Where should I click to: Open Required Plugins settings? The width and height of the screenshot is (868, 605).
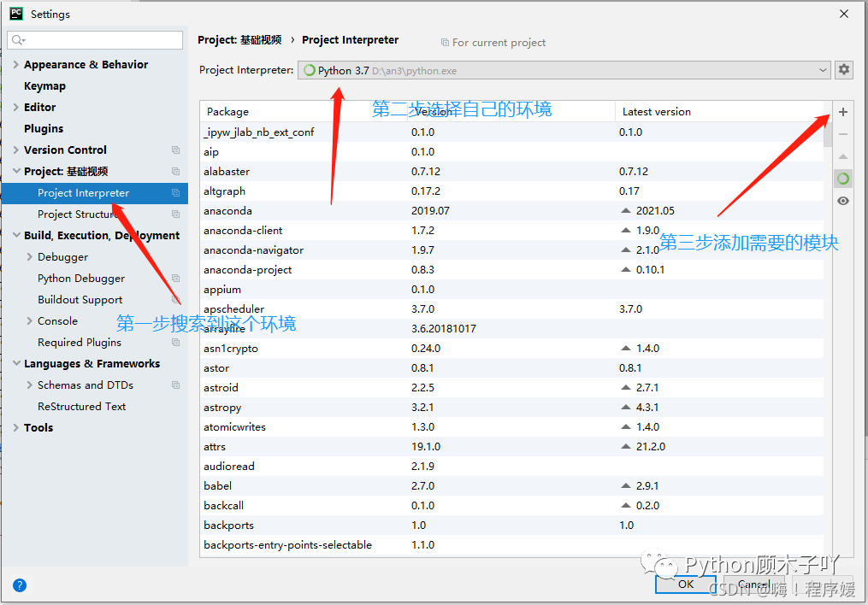click(80, 343)
